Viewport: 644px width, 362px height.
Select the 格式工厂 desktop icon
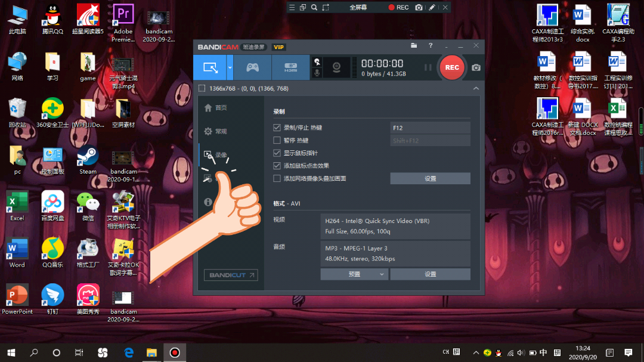pyautogui.click(x=88, y=253)
